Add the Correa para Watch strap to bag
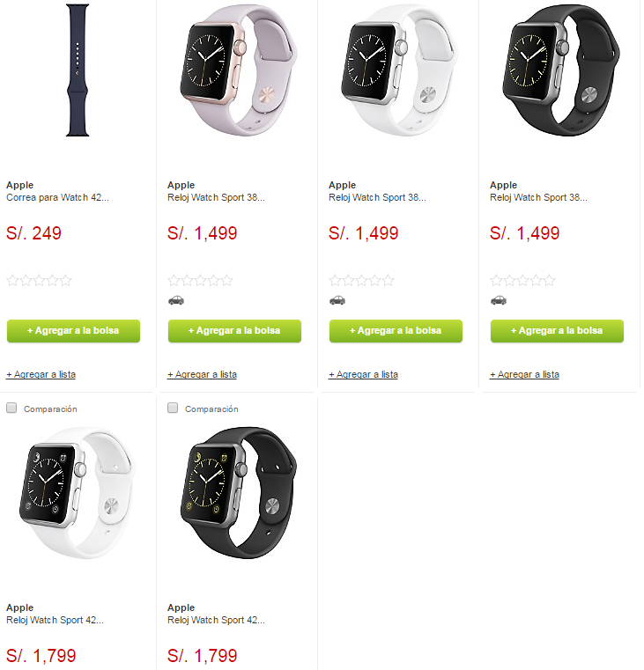Screen dimensions: 644x670 pyautogui.click(x=73, y=331)
